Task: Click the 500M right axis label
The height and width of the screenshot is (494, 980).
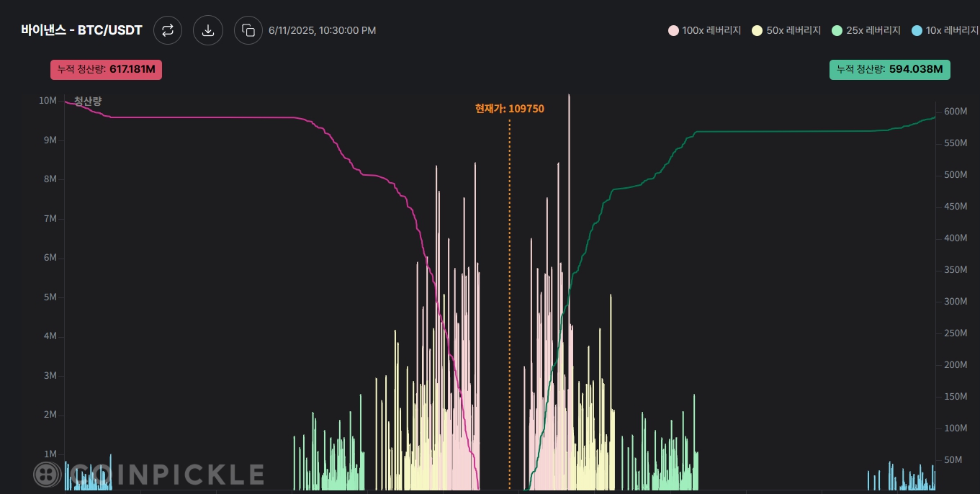Action: pyautogui.click(x=955, y=175)
